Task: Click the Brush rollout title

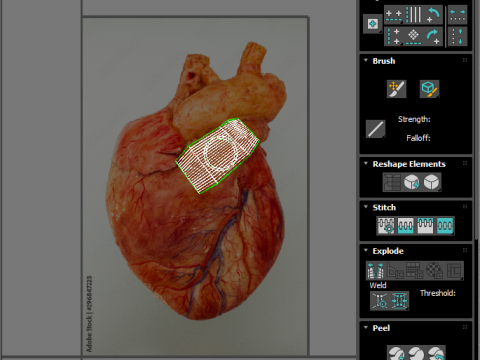Action: (384, 61)
